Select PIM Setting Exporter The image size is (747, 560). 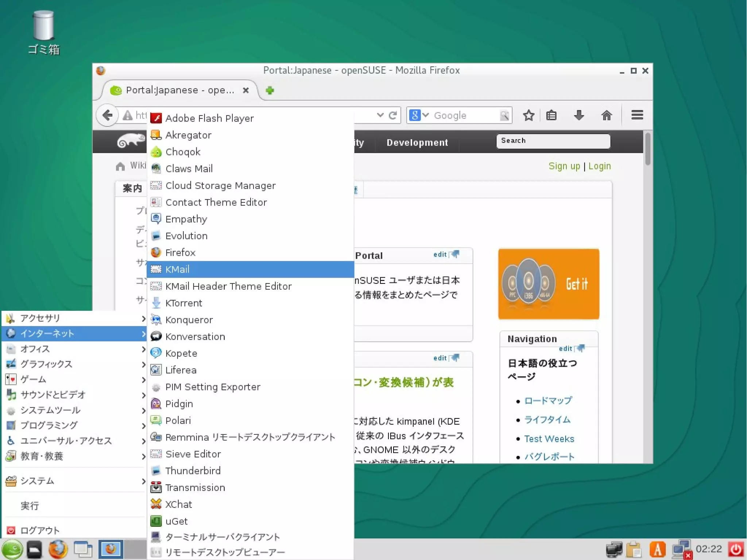(250, 386)
